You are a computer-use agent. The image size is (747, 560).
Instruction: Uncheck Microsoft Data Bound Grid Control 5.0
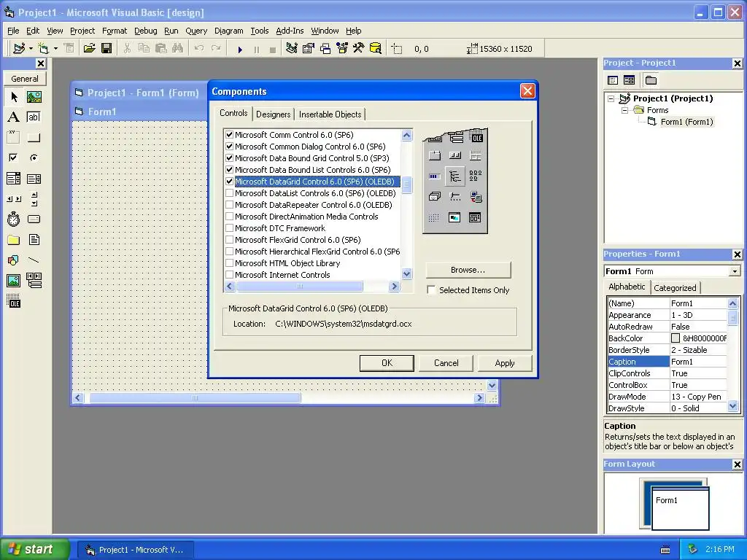230,158
